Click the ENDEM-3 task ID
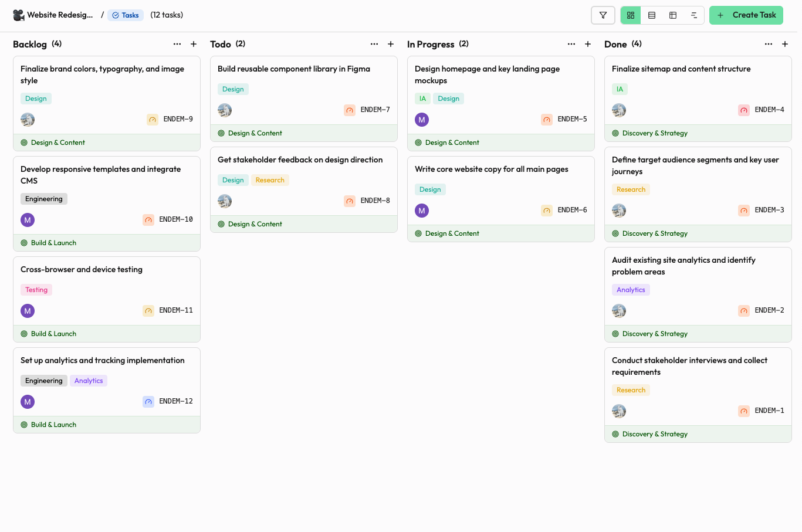The height and width of the screenshot is (532, 802). click(769, 210)
